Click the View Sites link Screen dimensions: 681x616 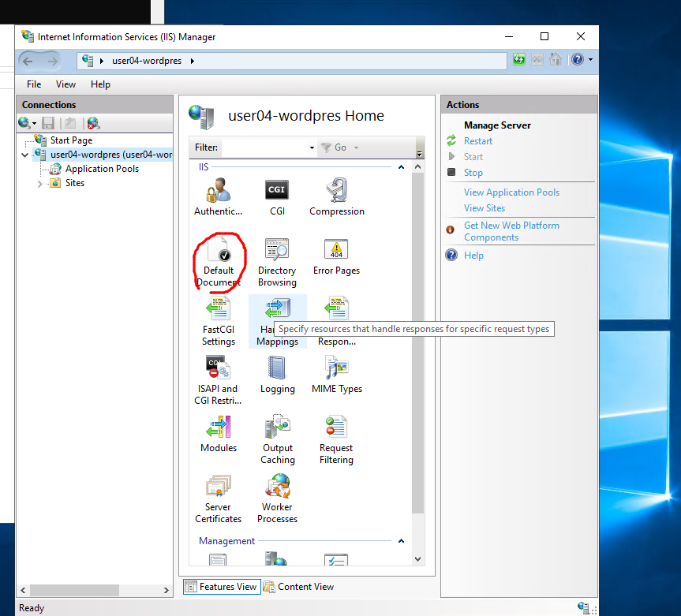[x=485, y=208]
